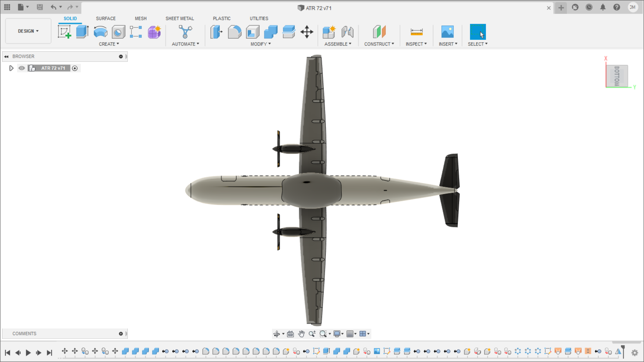
Task: Hide the ATR 72 v71 component
Action: 22,68
